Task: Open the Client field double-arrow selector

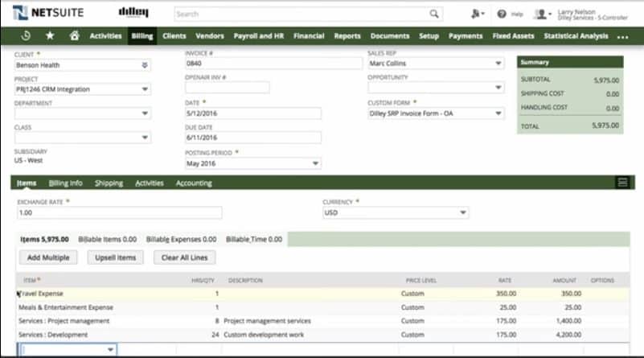Action: tap(145, 65)
